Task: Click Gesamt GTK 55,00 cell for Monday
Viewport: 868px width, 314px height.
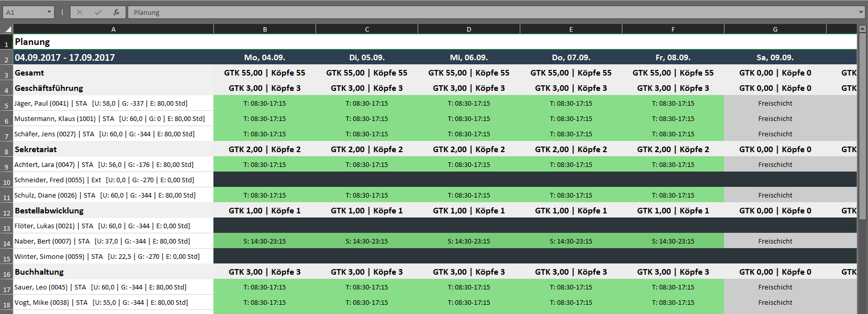Action: pyautogui.click(x=264, y=73)
